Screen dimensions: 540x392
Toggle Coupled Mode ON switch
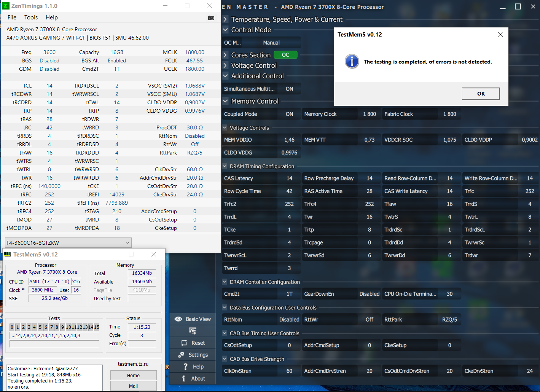(x=289, y=114)
